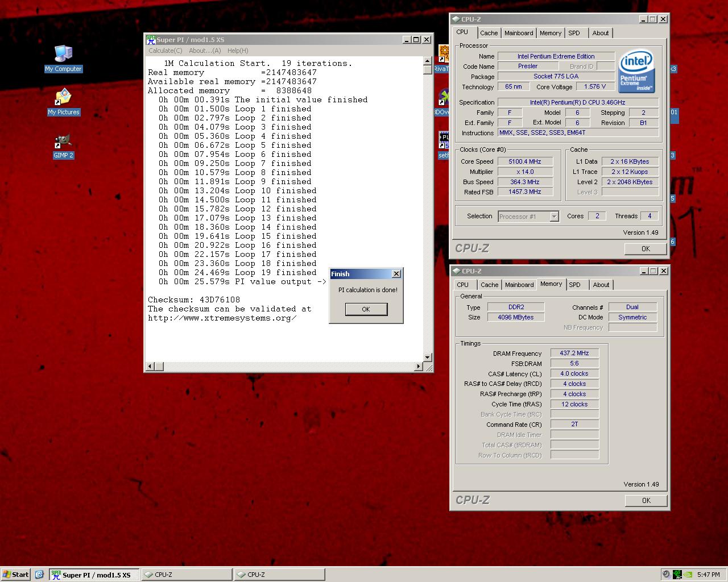The width and height of the screenshot is (728, 582).
Task: Click the Command Rate 2T field
Action: 574,425
